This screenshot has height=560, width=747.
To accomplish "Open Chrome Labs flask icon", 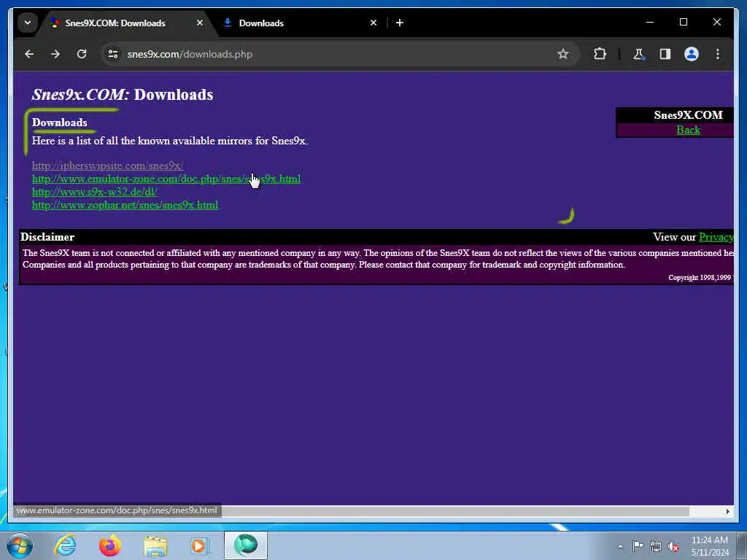I will [638, 54].
